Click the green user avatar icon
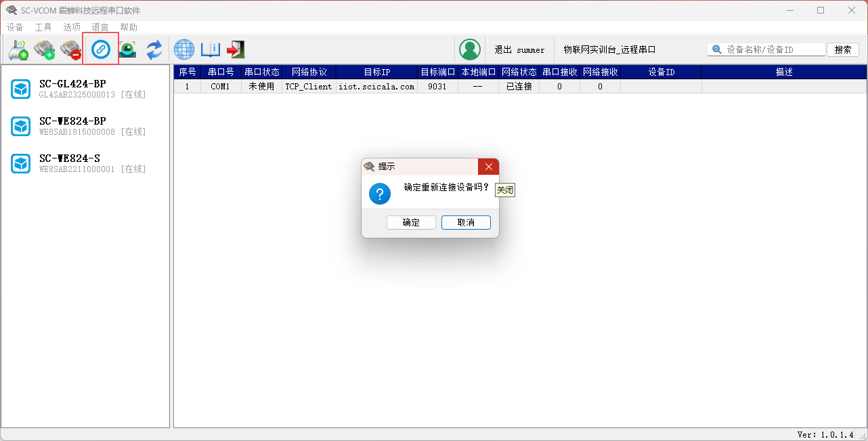The image size is (868, 441). coord(469,49)
